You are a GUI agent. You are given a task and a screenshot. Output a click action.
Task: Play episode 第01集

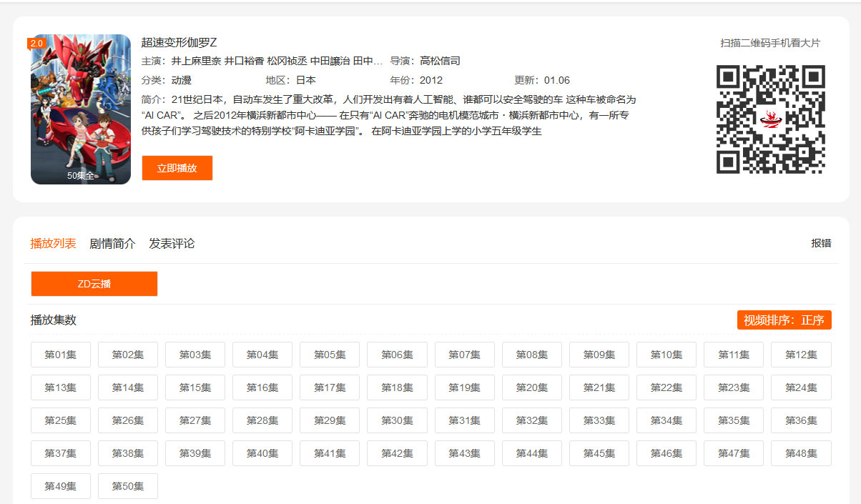(61, 355)
